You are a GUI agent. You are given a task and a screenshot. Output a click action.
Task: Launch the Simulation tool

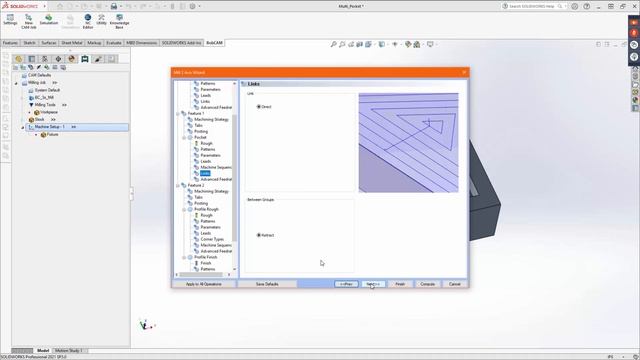[x=49, y=20]
